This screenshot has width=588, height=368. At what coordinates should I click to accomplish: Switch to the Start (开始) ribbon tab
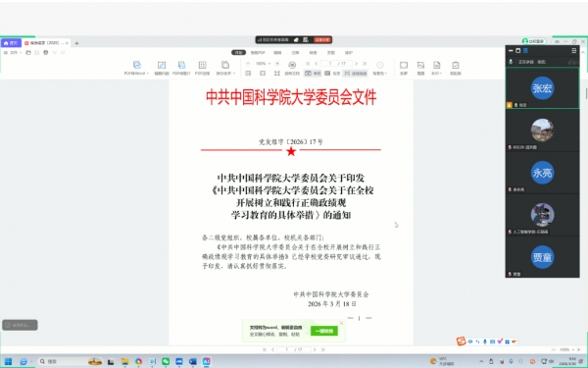pyautogui.click(x=238, y=53)
